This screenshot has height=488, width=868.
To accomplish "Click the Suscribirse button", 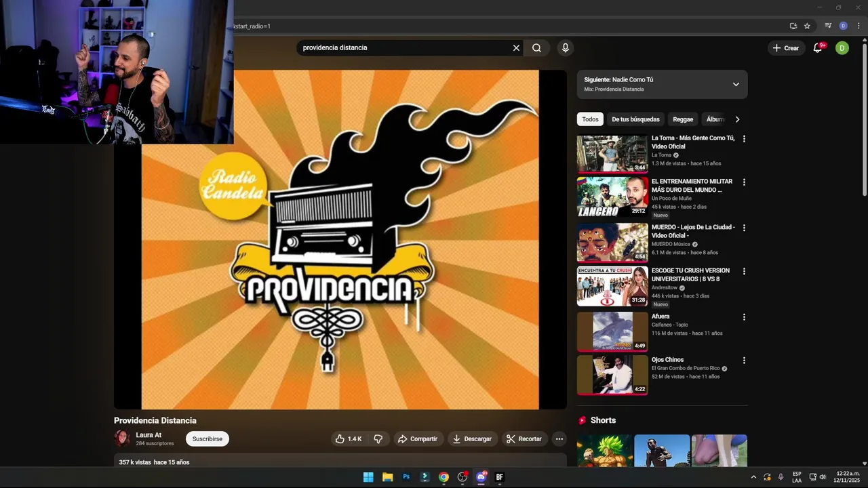I will [x=208, y=439].
